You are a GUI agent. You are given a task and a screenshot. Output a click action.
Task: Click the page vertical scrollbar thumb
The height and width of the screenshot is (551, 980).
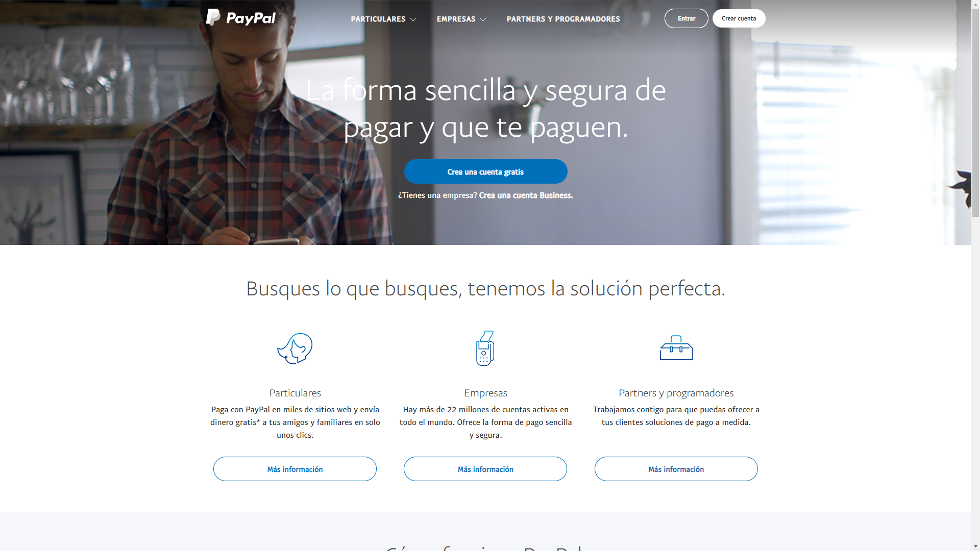[x=975, y=112]
